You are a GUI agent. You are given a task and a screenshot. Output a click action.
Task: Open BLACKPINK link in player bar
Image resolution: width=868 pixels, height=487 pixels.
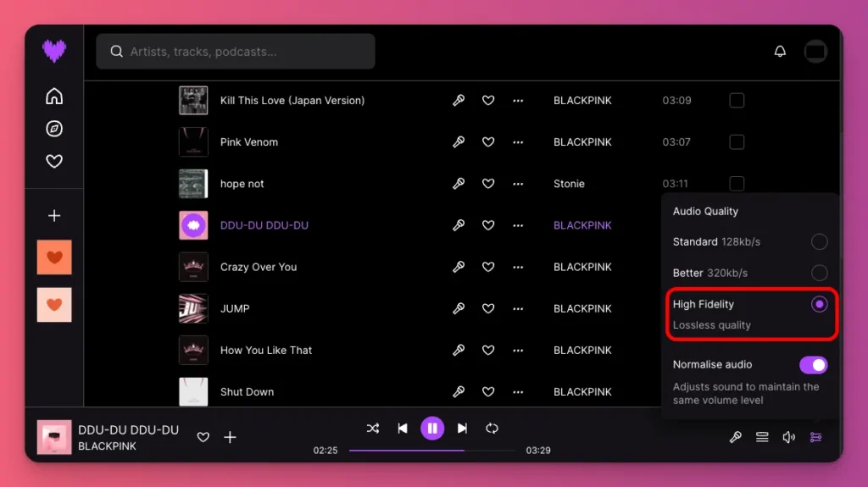[x=107, y=446]
